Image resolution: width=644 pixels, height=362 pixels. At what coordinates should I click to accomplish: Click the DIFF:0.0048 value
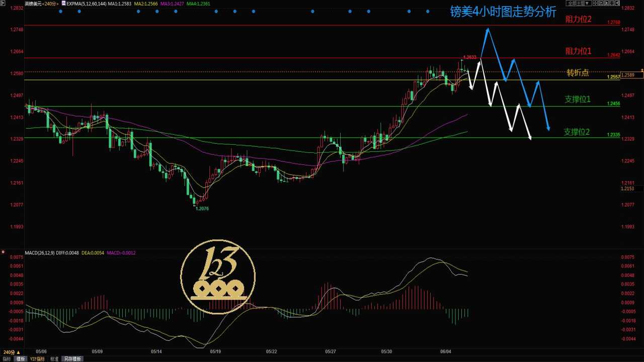tap(67, 253)
